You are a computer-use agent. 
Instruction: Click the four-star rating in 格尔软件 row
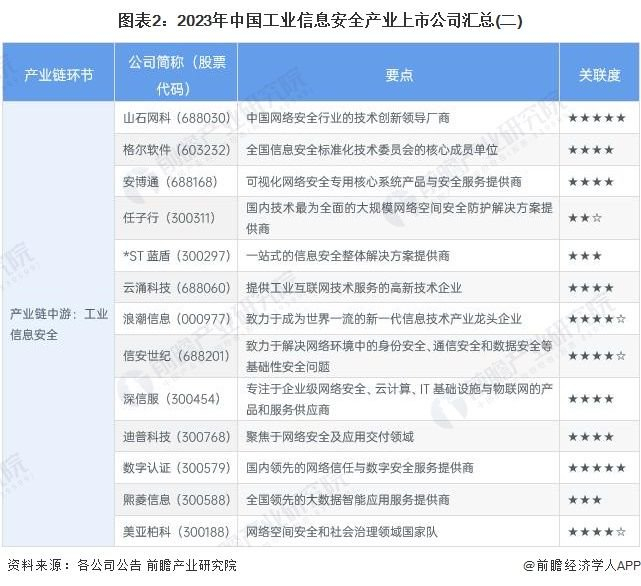coord(591,150)
